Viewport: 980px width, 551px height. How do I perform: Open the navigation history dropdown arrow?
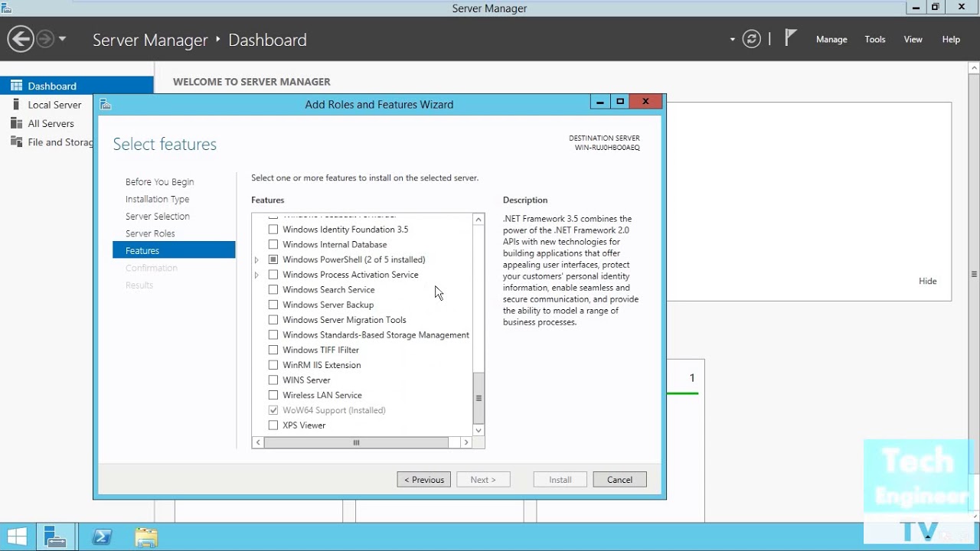pos(62,39)
